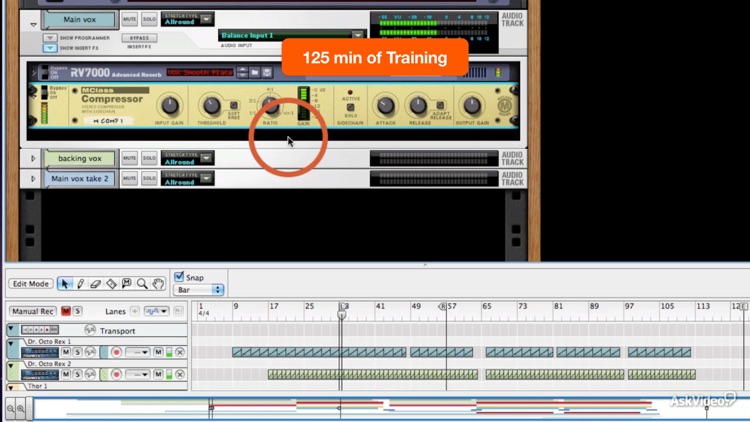Delete the Dr. Octo Rex 1 lane
The width and height of the screenshot is (750, 422).
(x=180, y=352)
